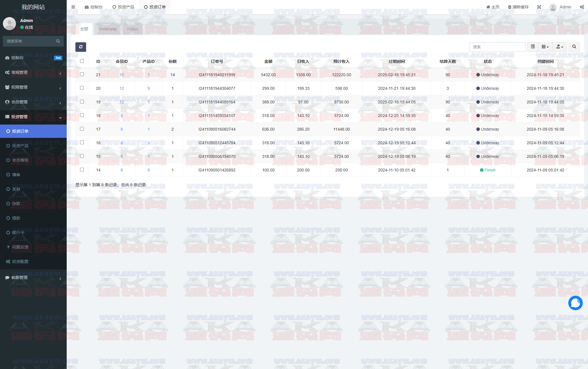
Task: Click the table 搜索 input field
Action: (497, 47)
